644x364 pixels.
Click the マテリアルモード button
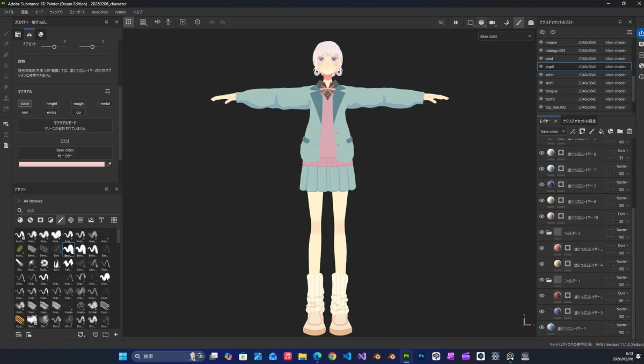point(65,126)
